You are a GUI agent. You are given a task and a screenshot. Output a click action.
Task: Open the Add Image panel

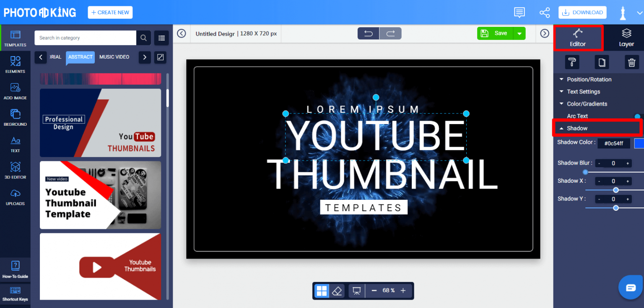[x=15, y=91]
